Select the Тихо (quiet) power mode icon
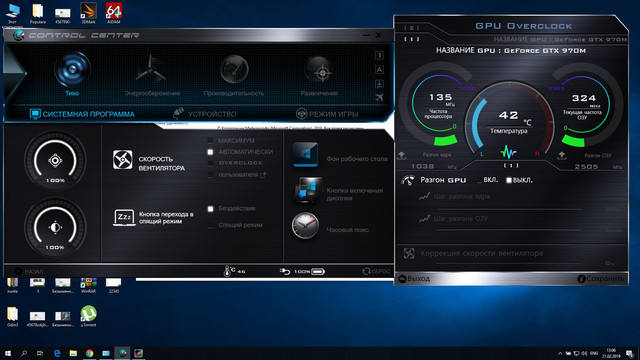 click(72, 69)
